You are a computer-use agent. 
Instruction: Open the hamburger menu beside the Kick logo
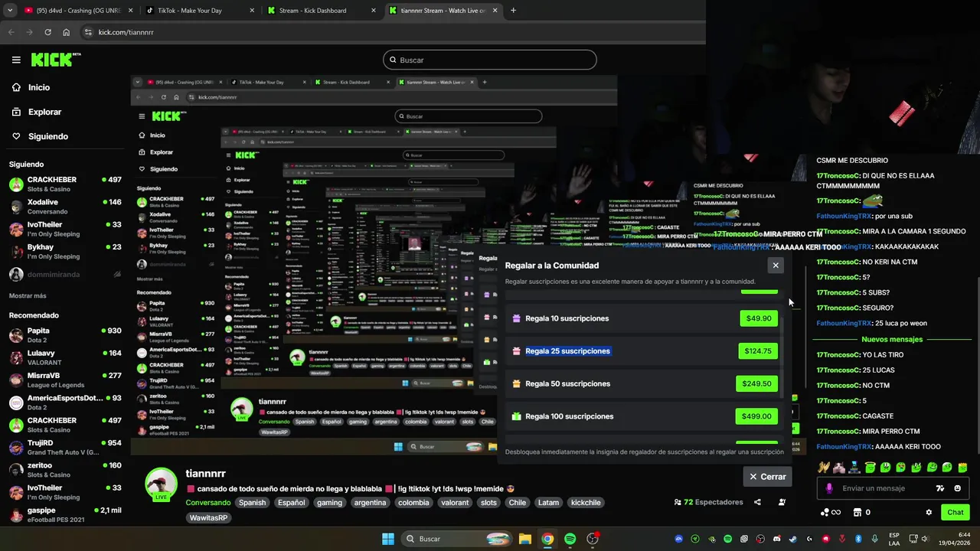tap(16, 60)
